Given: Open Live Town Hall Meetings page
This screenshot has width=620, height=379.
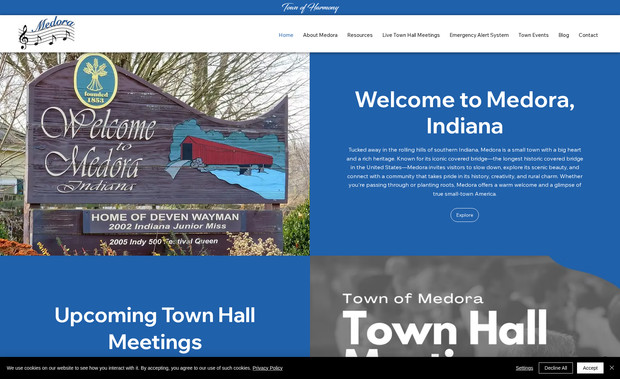Looking at the screenshot, I should pyautogui.click(x=411, y=35).
